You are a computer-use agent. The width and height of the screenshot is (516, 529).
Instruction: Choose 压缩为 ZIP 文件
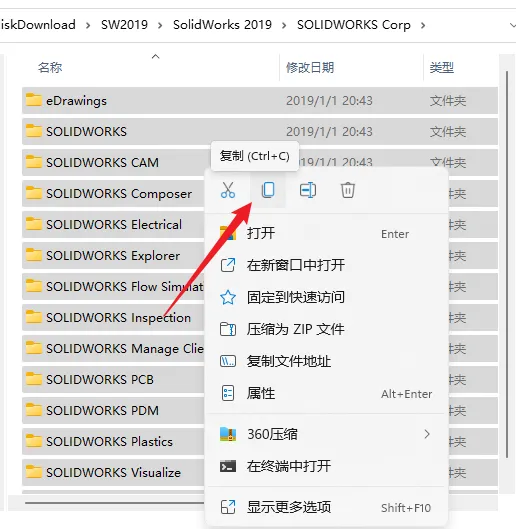click(x=326, y=329)
